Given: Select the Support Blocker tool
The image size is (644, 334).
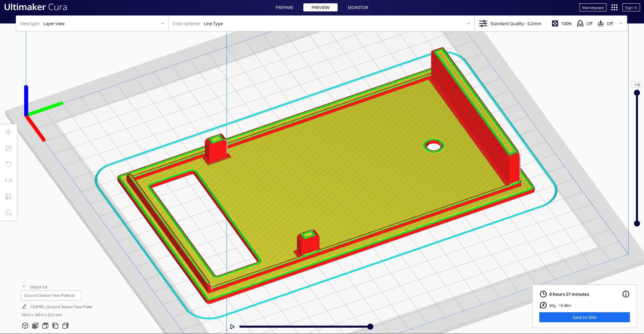Looking at the screenshot, I should [x=8, y=213].
